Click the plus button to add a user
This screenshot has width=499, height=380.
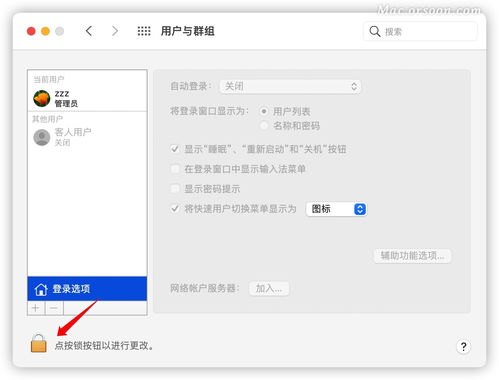click(x=36, y=308)
